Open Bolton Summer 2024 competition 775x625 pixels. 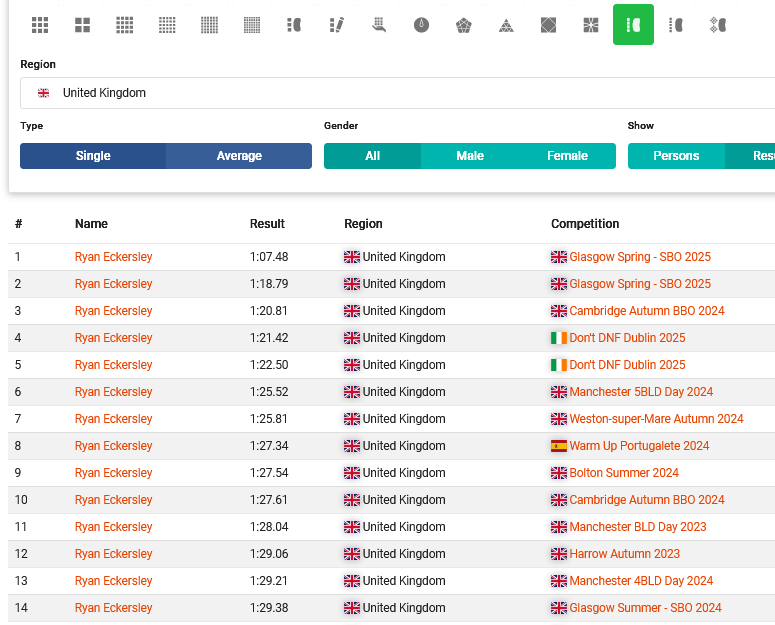[x=624, y=473]
